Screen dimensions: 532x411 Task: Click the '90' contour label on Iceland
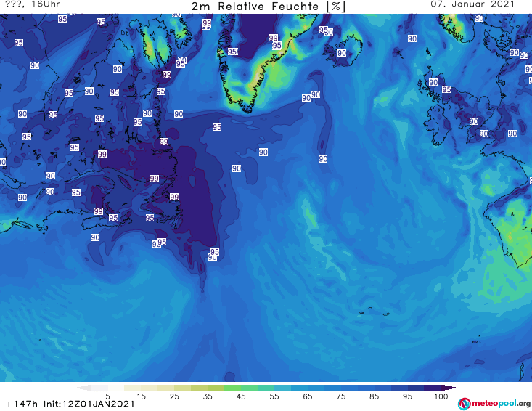pyautogui.click(x=342, y=53)
